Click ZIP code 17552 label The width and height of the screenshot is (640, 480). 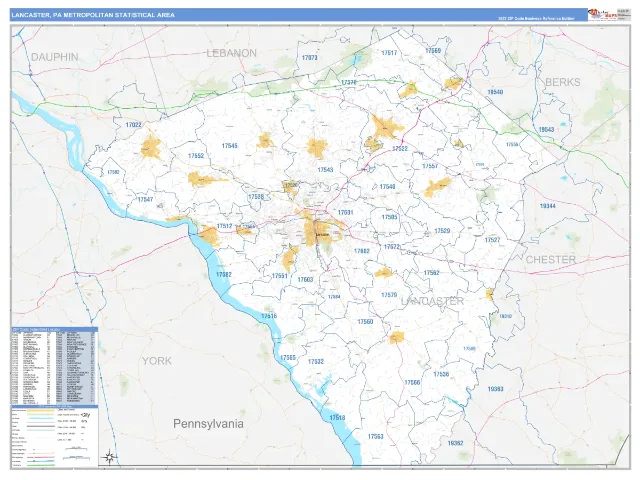[x=196, y=156]
